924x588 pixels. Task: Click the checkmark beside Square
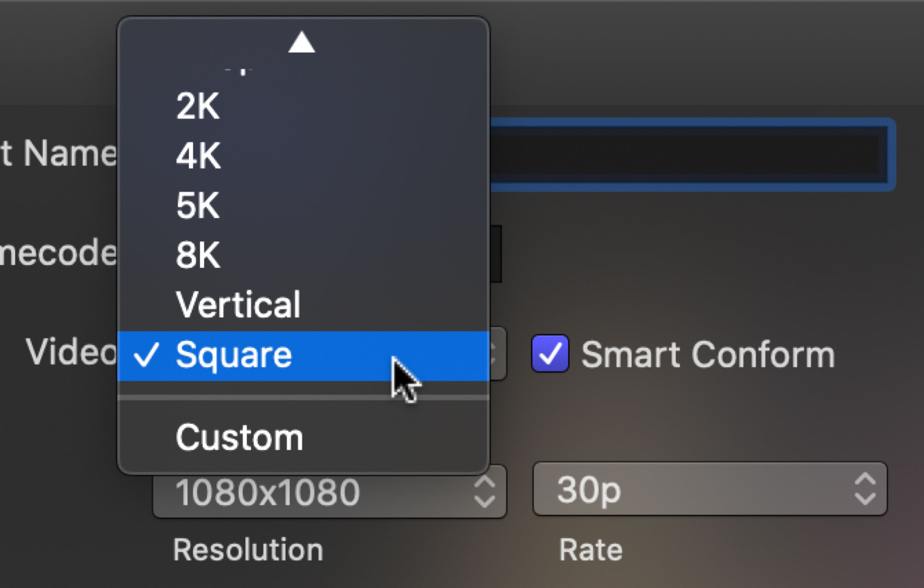coord(146,355)
